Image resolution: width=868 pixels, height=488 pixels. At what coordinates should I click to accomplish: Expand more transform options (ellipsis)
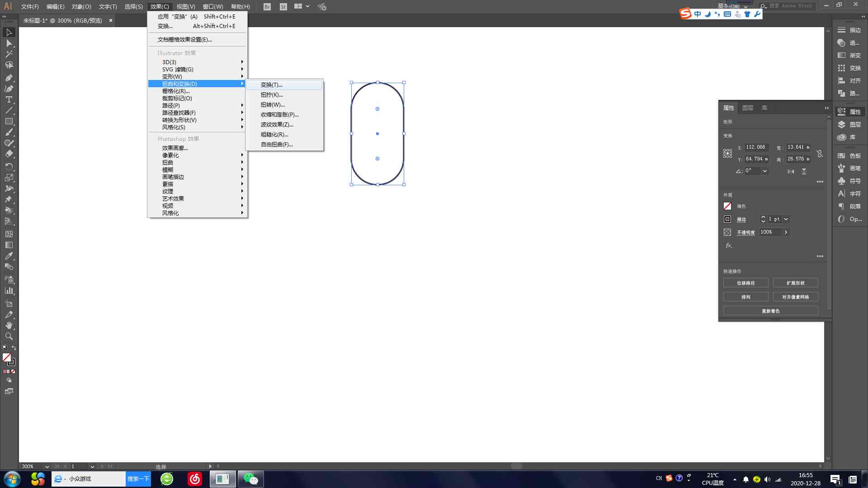tap(820, 182)
